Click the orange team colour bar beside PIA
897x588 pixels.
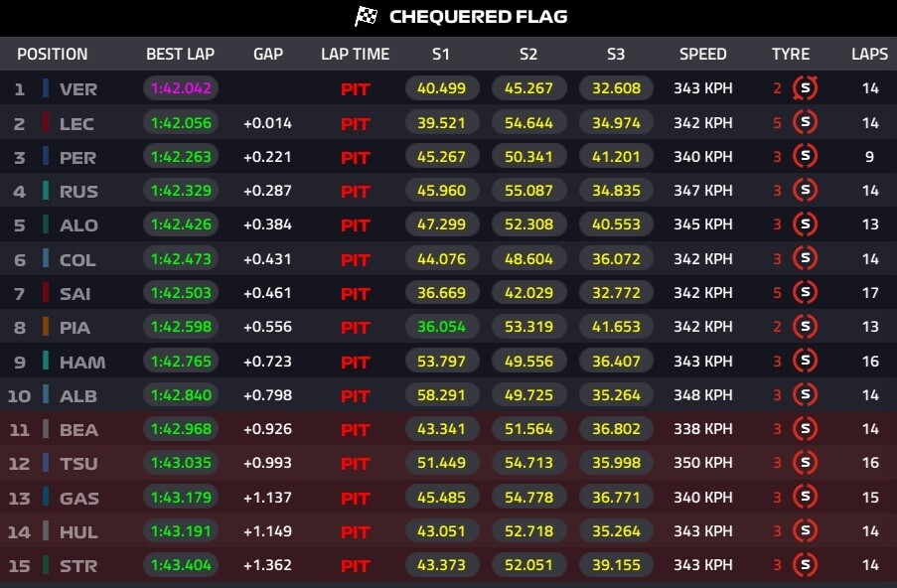(46, 328)
